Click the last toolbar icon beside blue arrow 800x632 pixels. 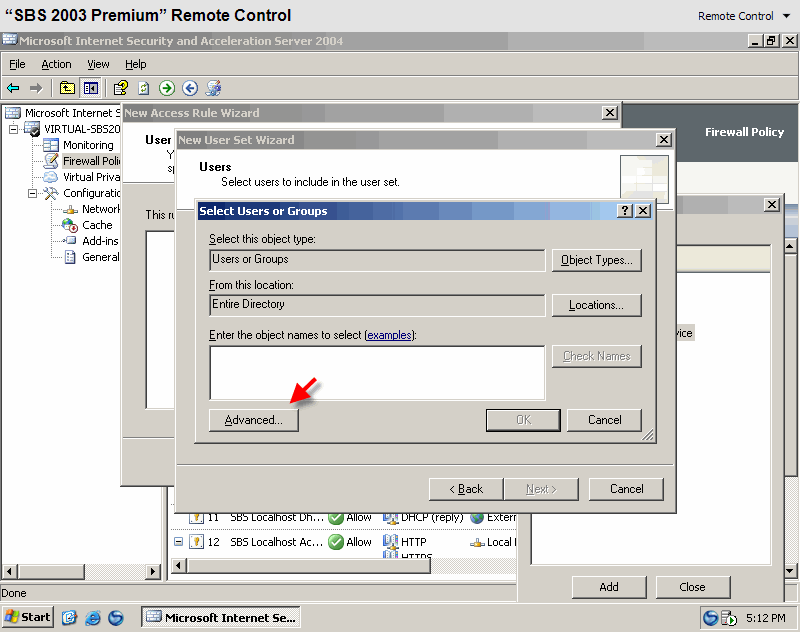coord(213,88)
